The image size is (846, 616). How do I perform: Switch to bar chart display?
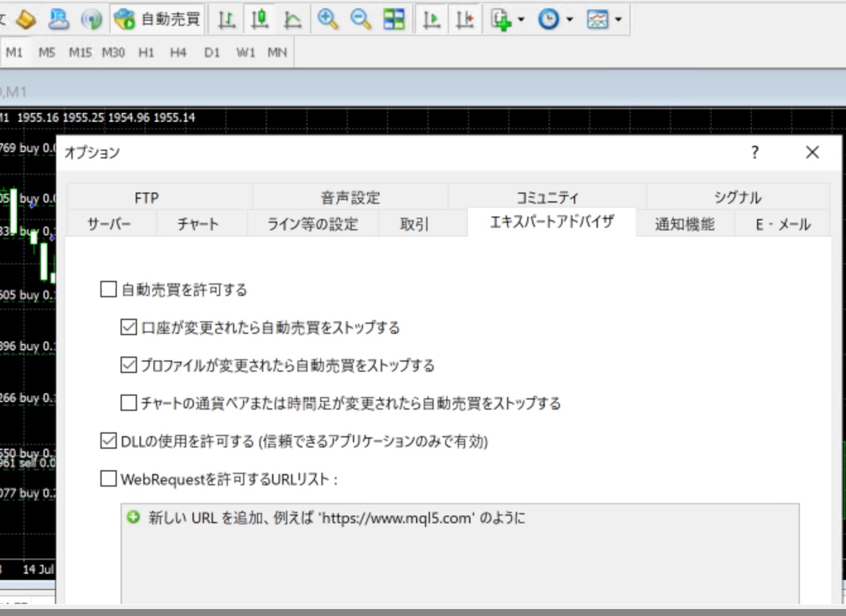(227, 20)
